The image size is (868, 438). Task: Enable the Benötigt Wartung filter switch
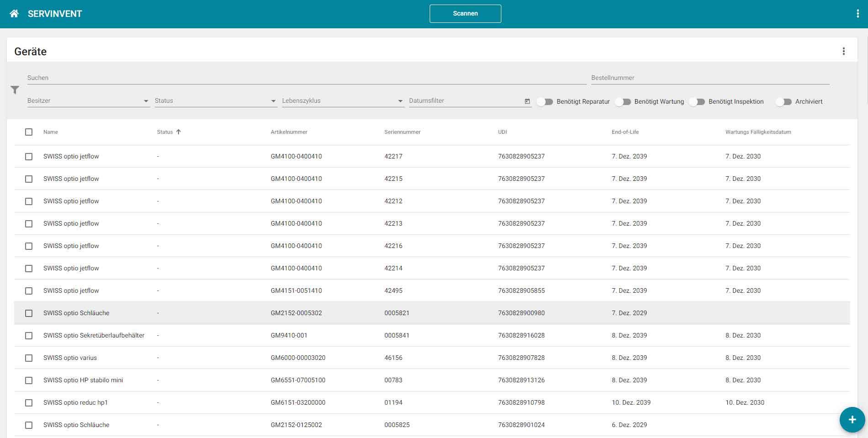[623, 102]
